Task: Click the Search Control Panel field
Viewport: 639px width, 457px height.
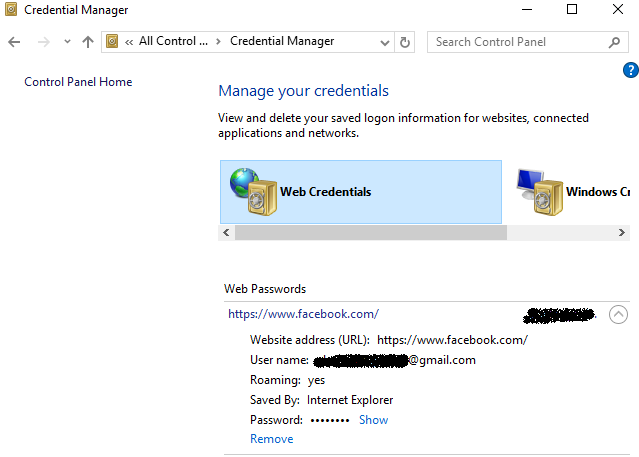Action: 518,42
